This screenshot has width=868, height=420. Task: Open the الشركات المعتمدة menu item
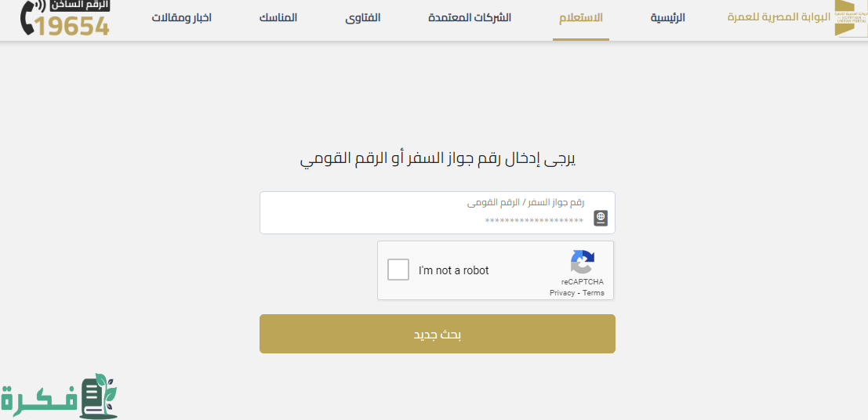point(470,18)
